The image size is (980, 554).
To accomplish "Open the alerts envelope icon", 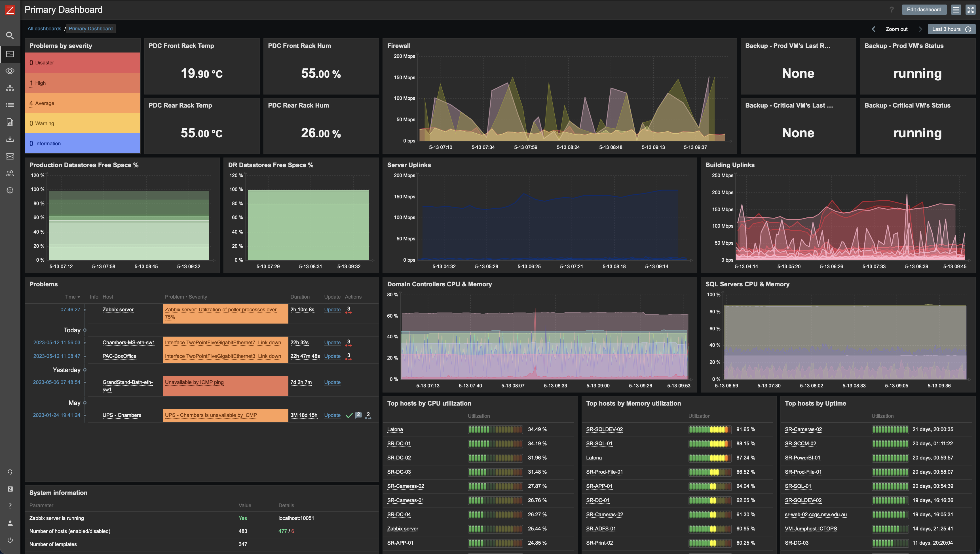I will click(x=10, y=156).
